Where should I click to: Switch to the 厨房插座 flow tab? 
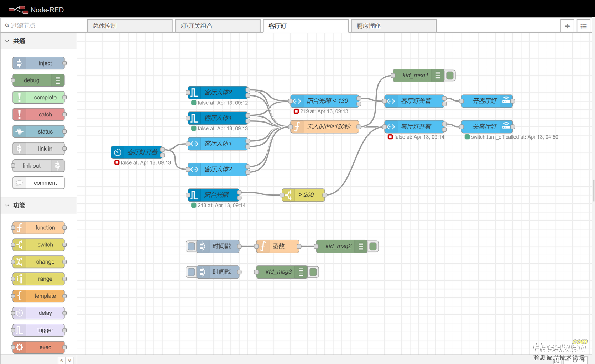click(x=393, y=26)
